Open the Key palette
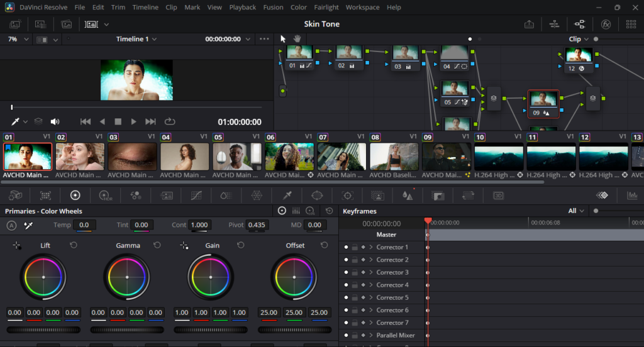644x347 pixels. tap(438, 196)
